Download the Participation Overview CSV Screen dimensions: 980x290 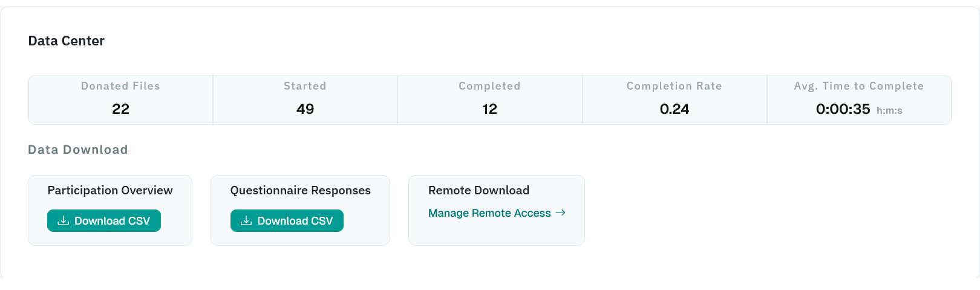104,221
